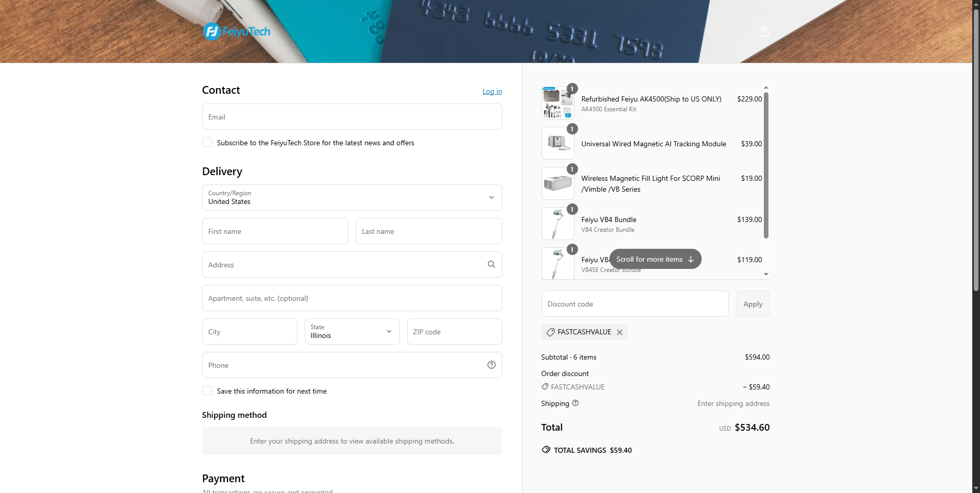Focus the Phone field

tap(352, 365)
